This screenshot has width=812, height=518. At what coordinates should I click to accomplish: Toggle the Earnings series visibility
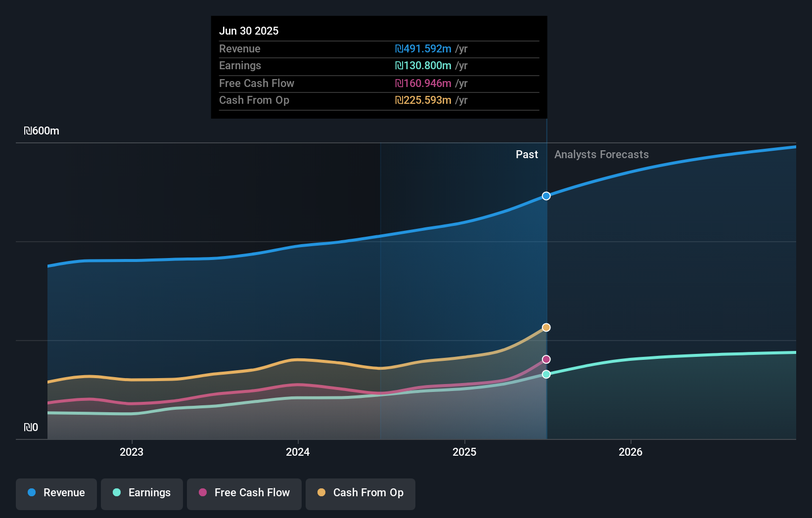coord(141,493)
